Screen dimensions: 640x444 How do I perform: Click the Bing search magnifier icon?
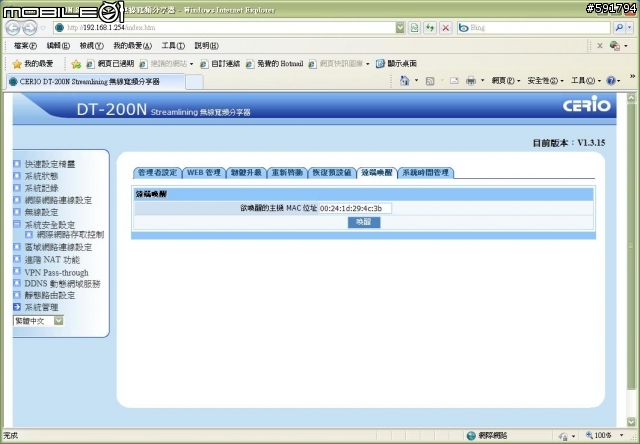[619, 28]
